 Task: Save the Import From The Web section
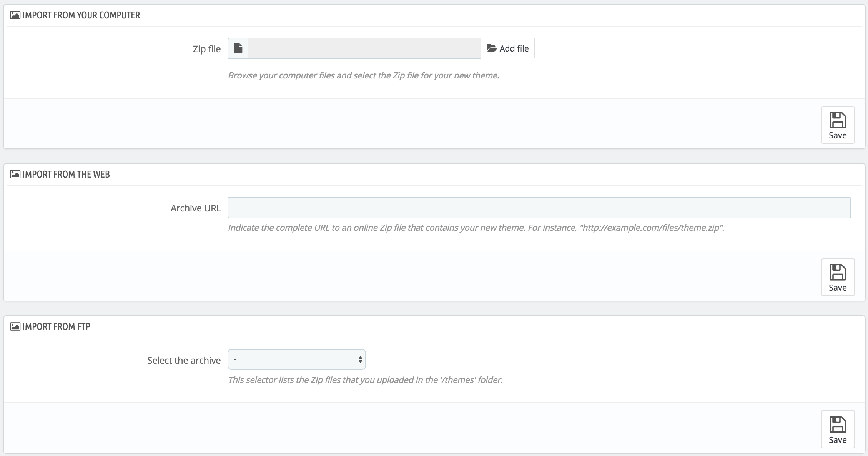838,277
